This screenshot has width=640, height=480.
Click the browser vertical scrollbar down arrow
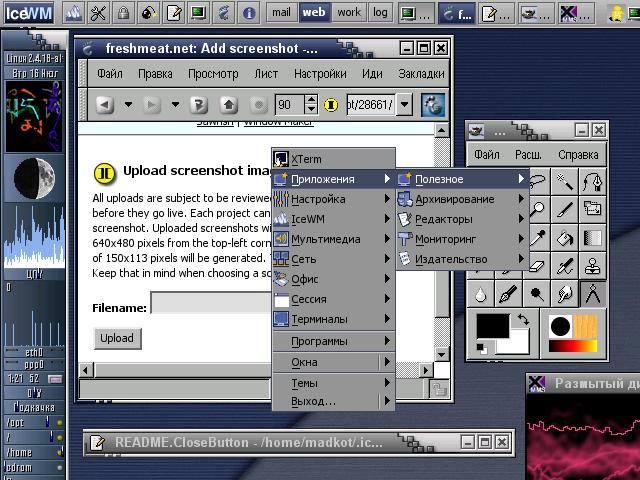point(442,354)
